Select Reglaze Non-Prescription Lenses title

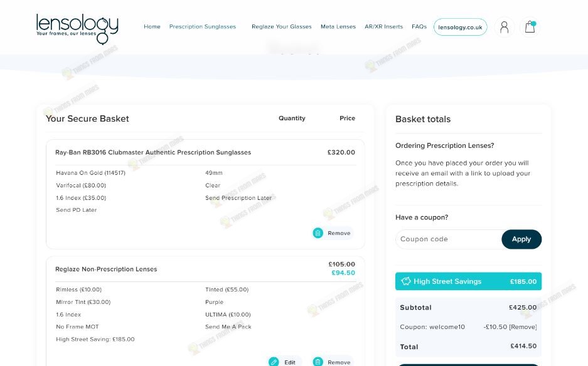(106, 269)
